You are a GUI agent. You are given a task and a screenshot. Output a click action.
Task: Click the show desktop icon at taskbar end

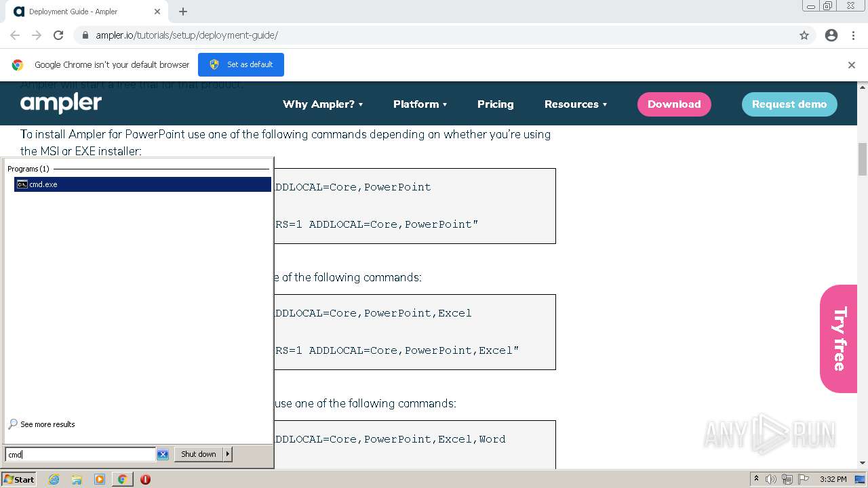click(x=861, y=479)
